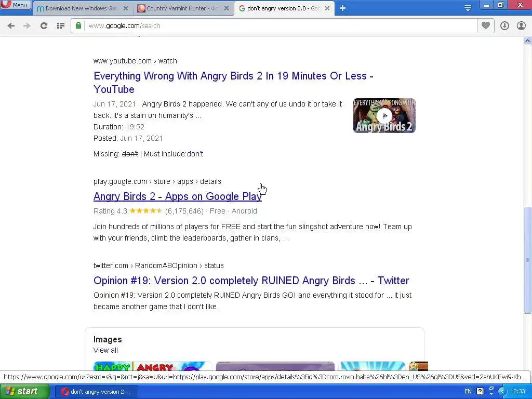Open the downloads icon
The width and height of the screenshot is (532, 399).
coord(504,26)
